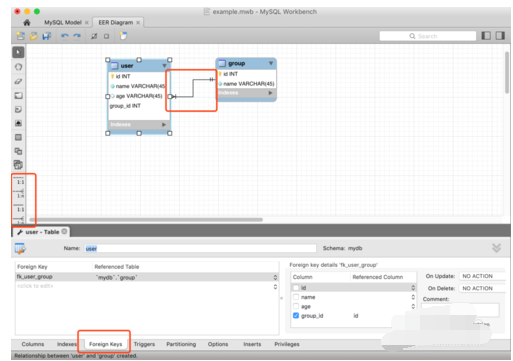Image resolution: width=513 pixels, height=361 pixels.
Task: Select the text note tool
Action: pos(18,109)
